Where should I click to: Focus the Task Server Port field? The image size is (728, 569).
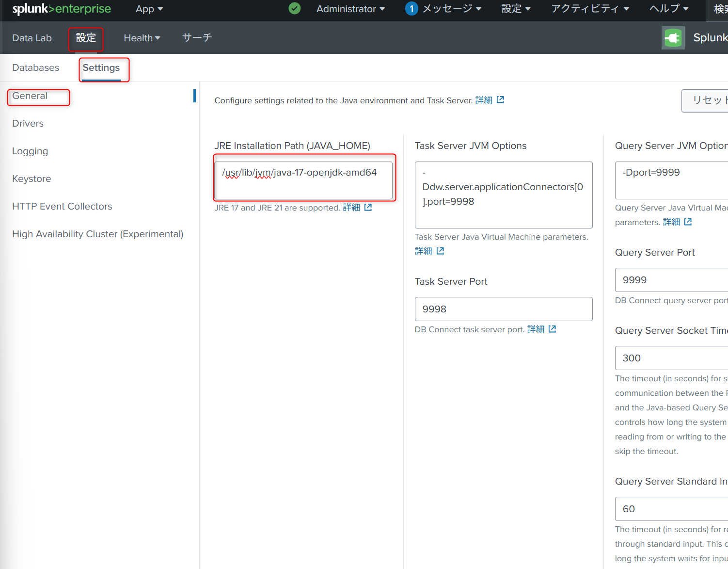pos(504,309)
